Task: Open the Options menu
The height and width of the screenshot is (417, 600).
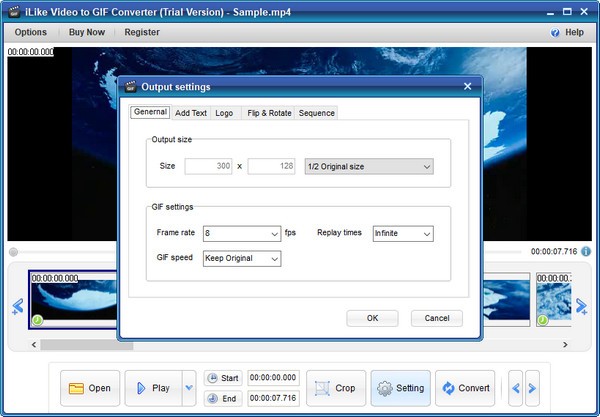Action: 30,32
